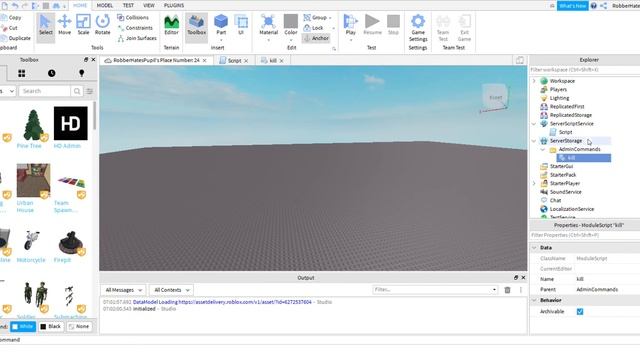
Task: Open the All Messages dropdown
Action: [123, 290]
